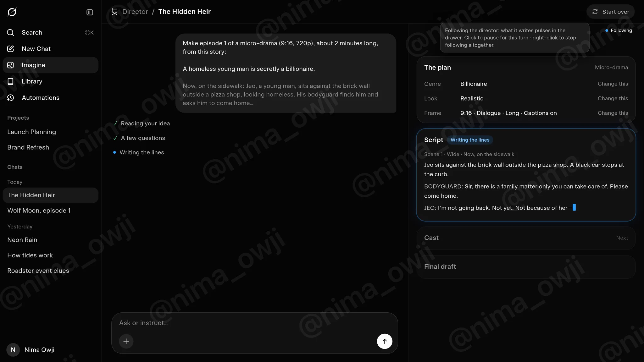
Task: Click the refresh icon in Start over
Action: [595, 12]
